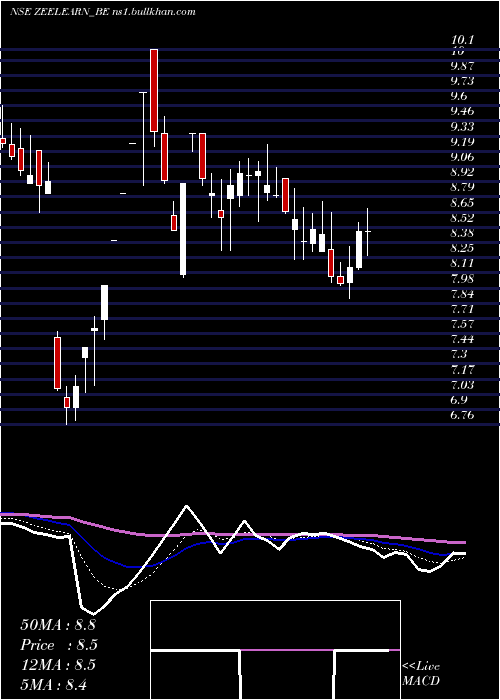The image size is (500, 700).
Task: Select the 7.57 price axis label
Action: 462,324
